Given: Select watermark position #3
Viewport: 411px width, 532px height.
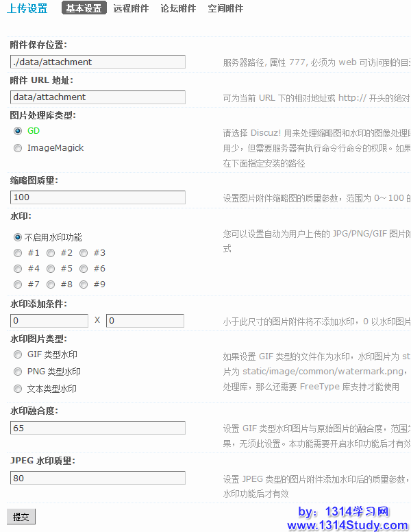Looking at the screenshot, I should click(84, 253).
